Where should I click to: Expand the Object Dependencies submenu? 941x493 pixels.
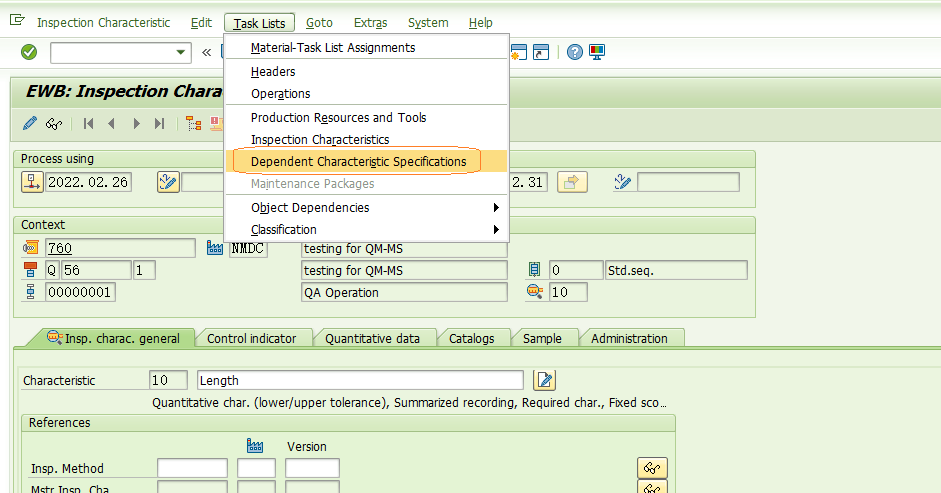click(x=367, y=208)
